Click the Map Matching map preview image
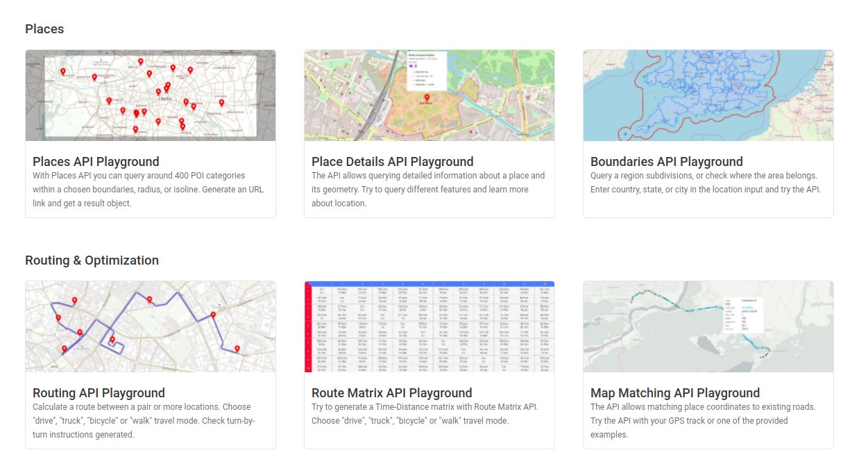 coord(708,326)
